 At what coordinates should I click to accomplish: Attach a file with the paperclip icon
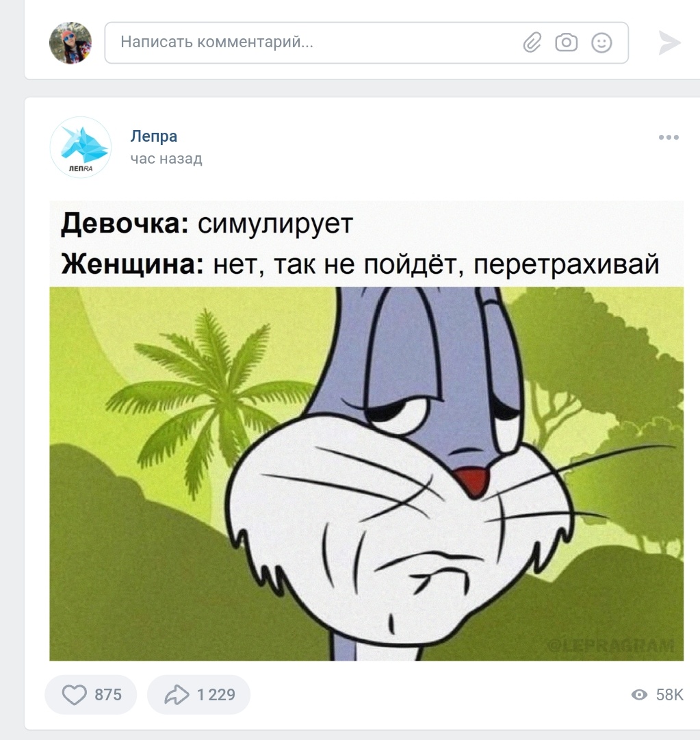point(532,42)
